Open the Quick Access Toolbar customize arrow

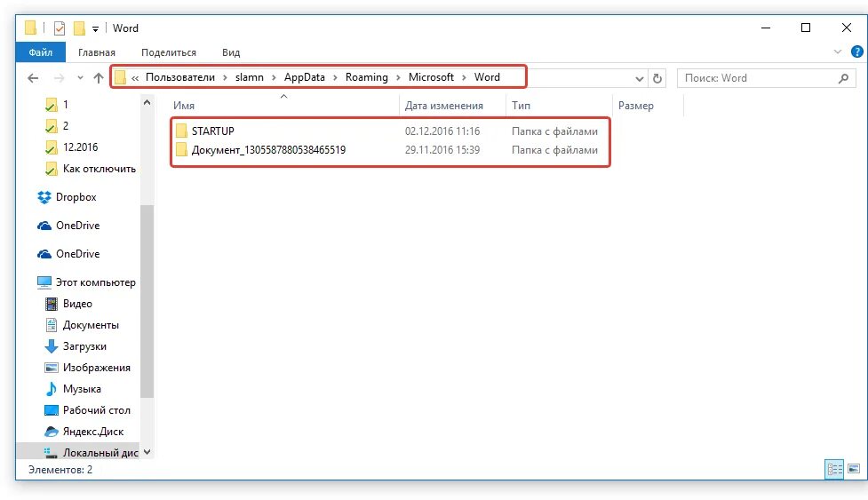[x=95, y=28]
